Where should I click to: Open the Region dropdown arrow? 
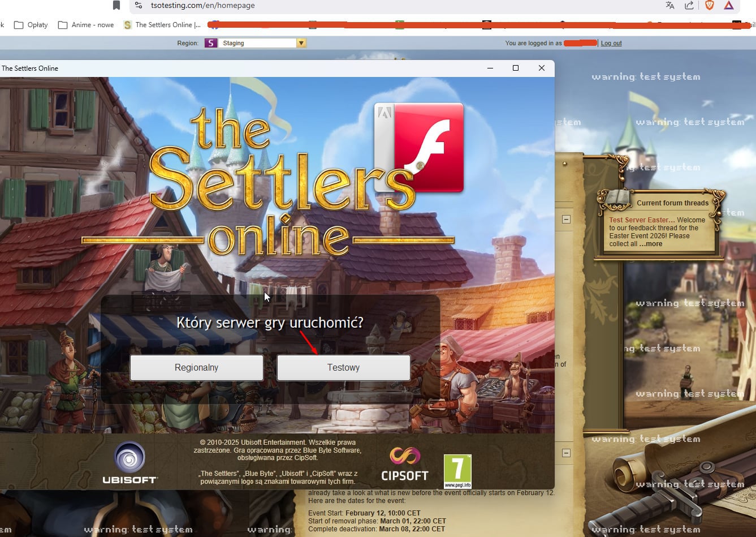301,43
